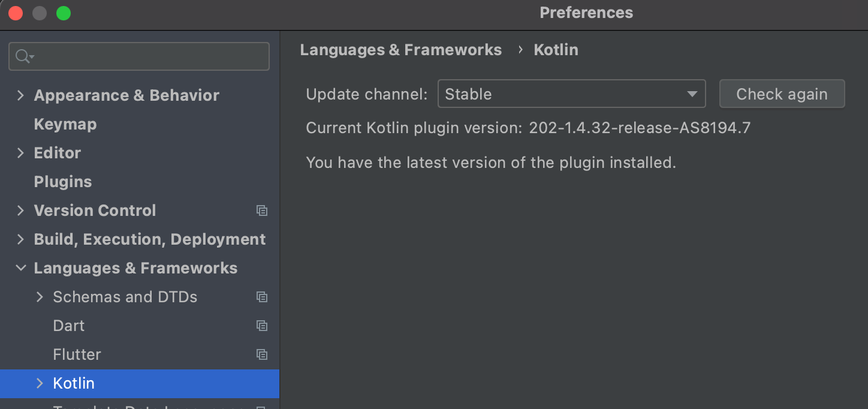This screenshot has width=868, height=409.
Task: Select the Flutter settings entry
Action: coord(77,354)
